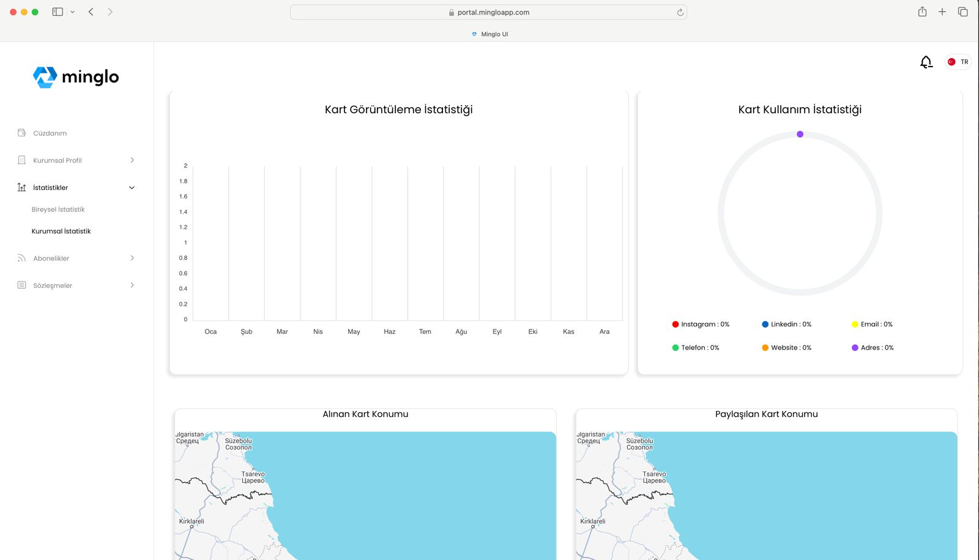Viewport: 979px width, 560px height.
Task: Click 'Website : 0%' legend text
Action: click(791, 347)
